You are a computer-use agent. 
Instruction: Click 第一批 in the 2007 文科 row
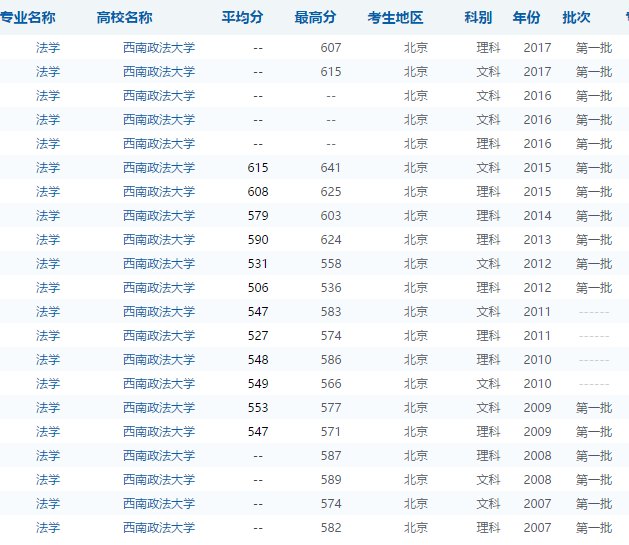coord(594,504)
